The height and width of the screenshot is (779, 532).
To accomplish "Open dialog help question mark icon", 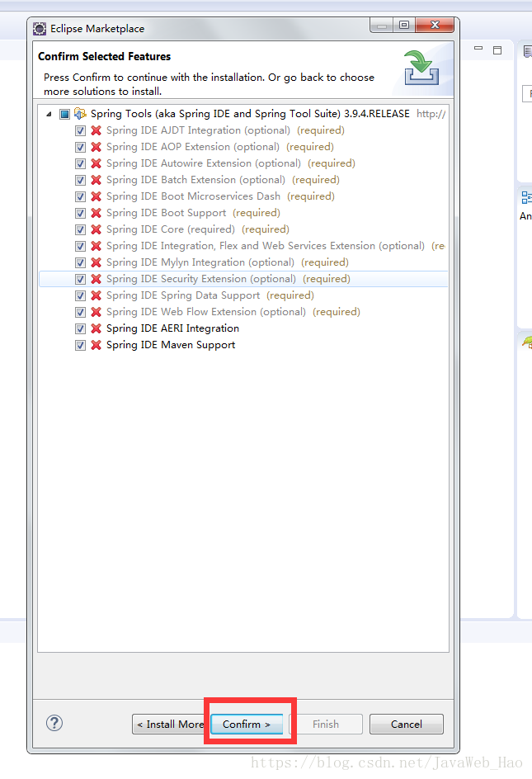I will coord(54,723).
